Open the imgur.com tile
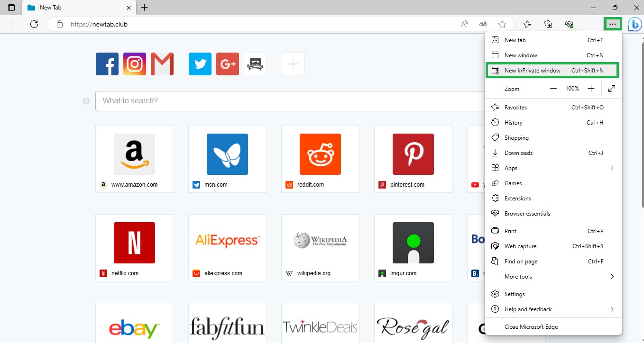 pyautogui.click(x=414, y=248)
